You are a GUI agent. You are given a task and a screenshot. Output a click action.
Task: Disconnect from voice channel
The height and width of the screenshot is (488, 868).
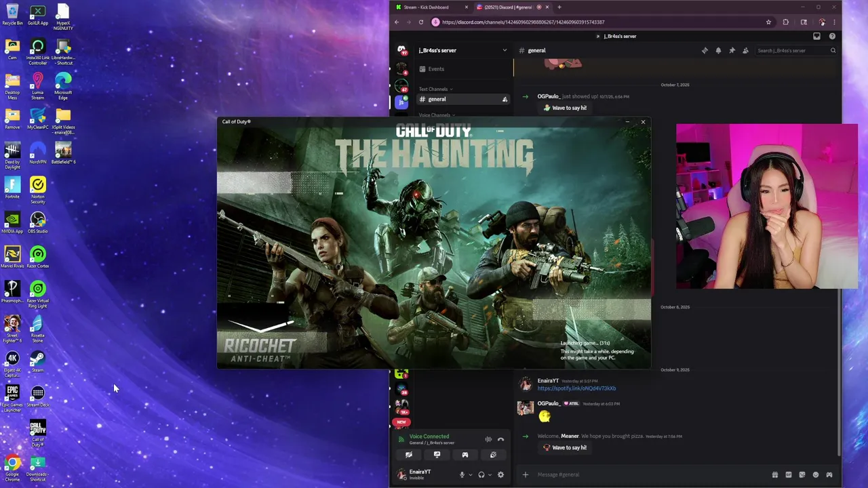tap(500, 439)
